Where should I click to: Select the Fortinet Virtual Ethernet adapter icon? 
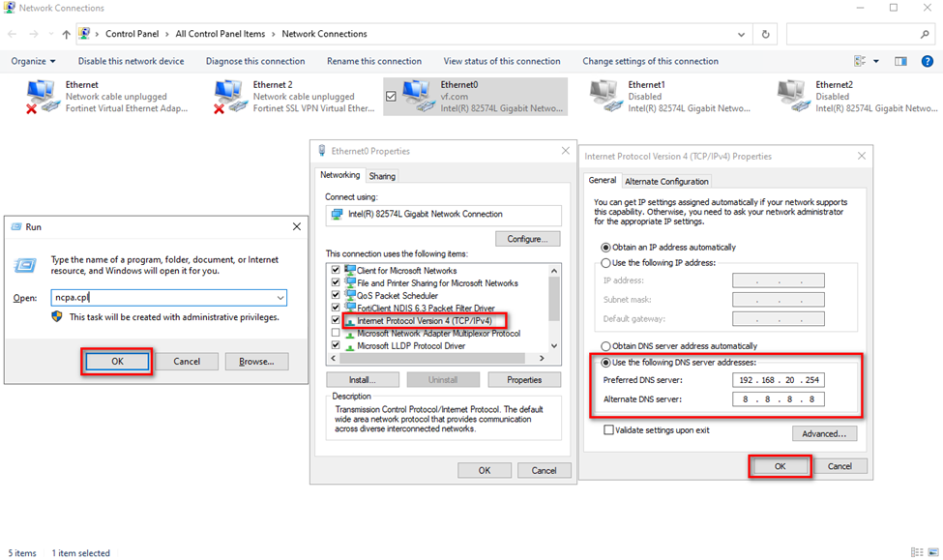42,96
